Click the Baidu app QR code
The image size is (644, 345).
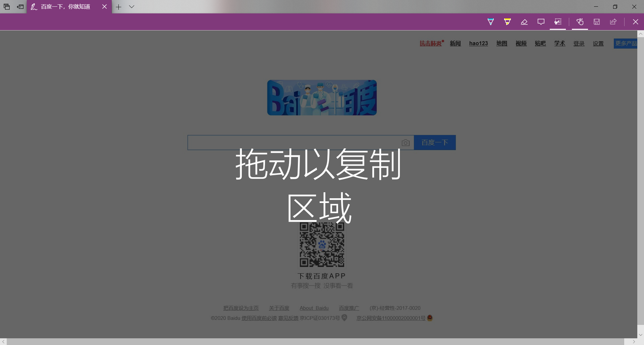pos(322,245)
